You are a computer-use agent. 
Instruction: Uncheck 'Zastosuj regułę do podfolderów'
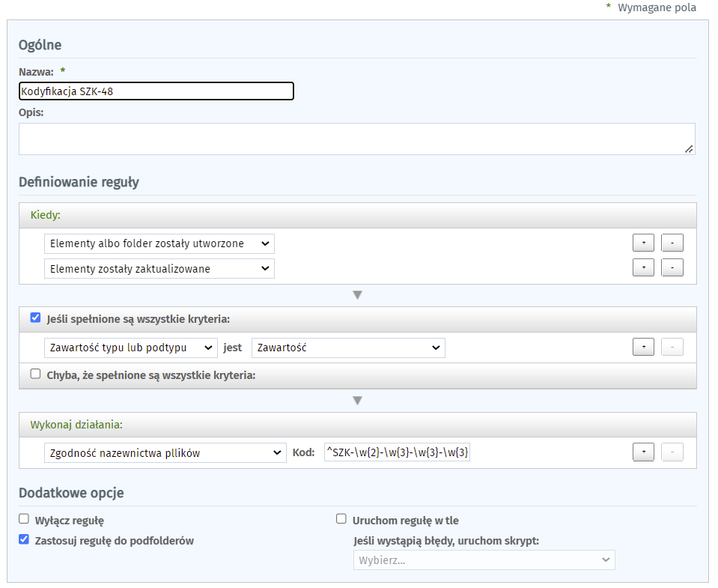(x=24, y=539)
